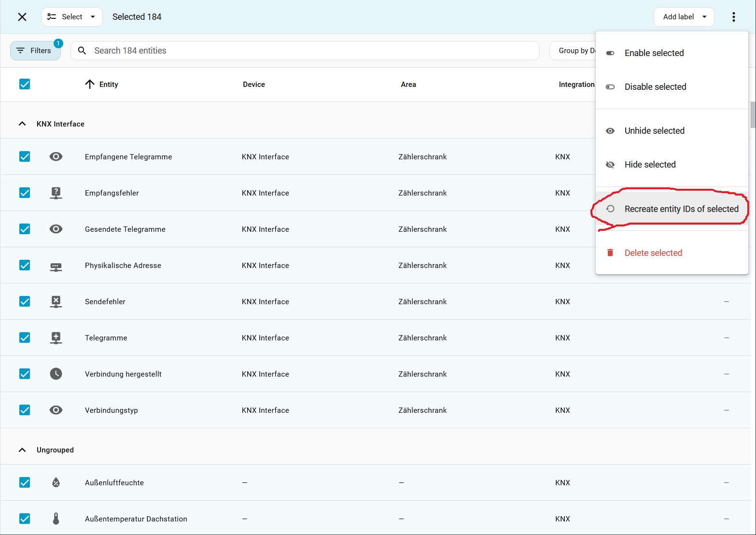This screenshot has height=535, width=756.
Task: Click KNX integration cell in Verbindungstyp row
Action: click(563, 410)
